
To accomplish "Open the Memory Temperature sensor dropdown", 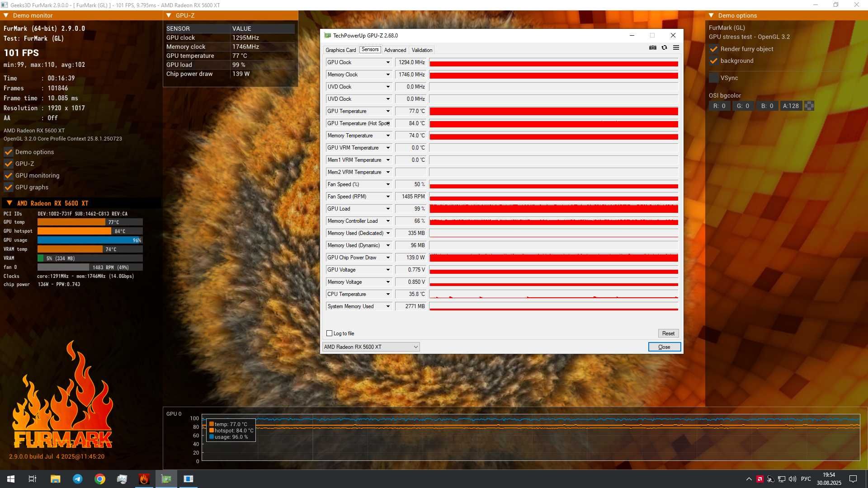I will (388, 136).
